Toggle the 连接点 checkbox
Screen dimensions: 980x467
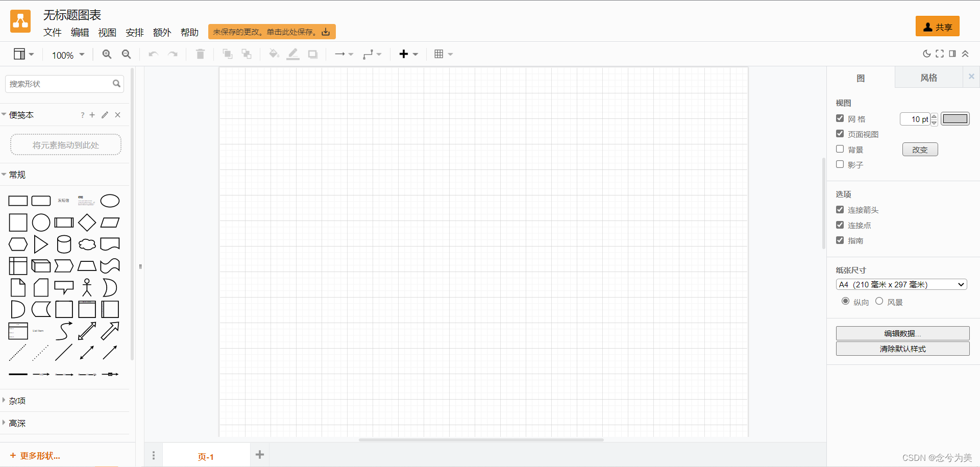pyautogui.click(x=840, y=225)
